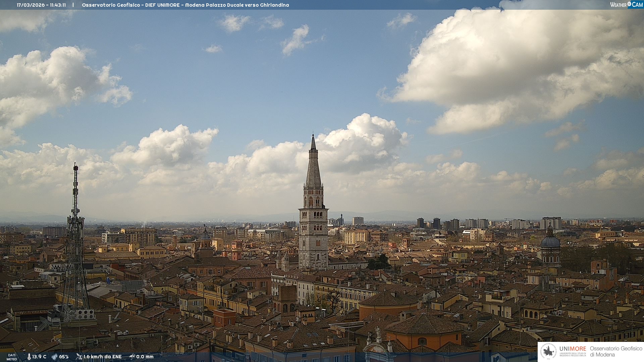644x362 pixels.
Task: Click the humidity water drops icon
Action: [x=54, y=357]
